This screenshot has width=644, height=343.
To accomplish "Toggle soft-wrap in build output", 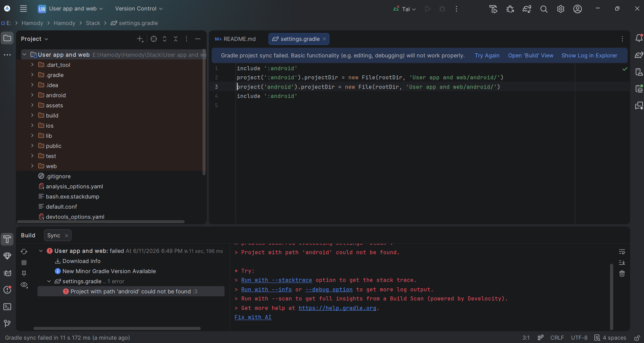I will pyautogui.click(x=622, y=252).
